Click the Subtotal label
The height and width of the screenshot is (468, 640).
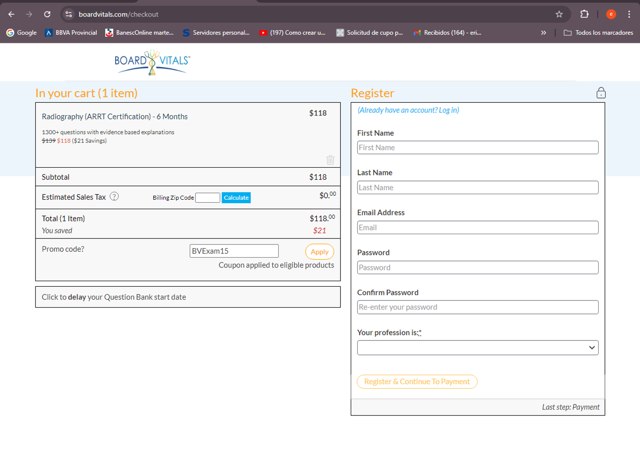click(56, 177)
